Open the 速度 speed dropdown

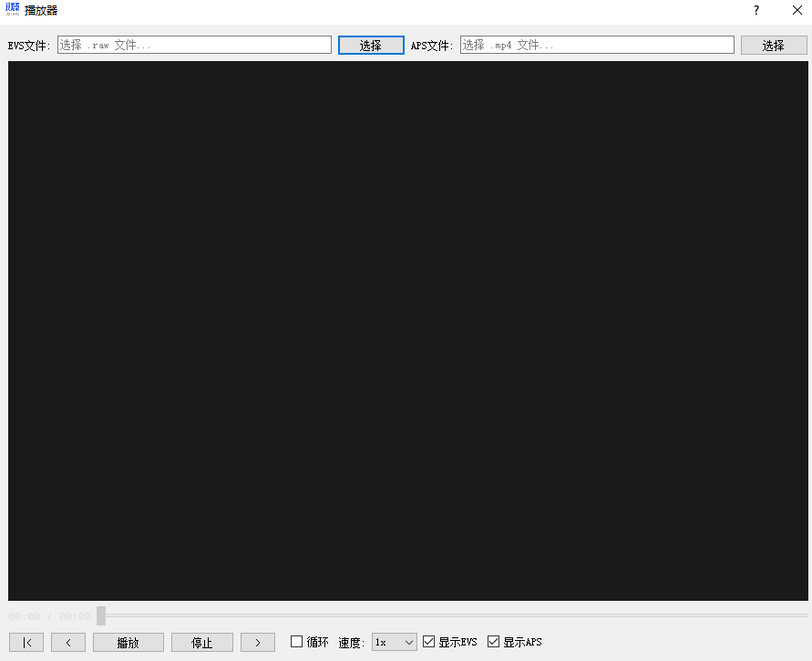coord(394,643)
